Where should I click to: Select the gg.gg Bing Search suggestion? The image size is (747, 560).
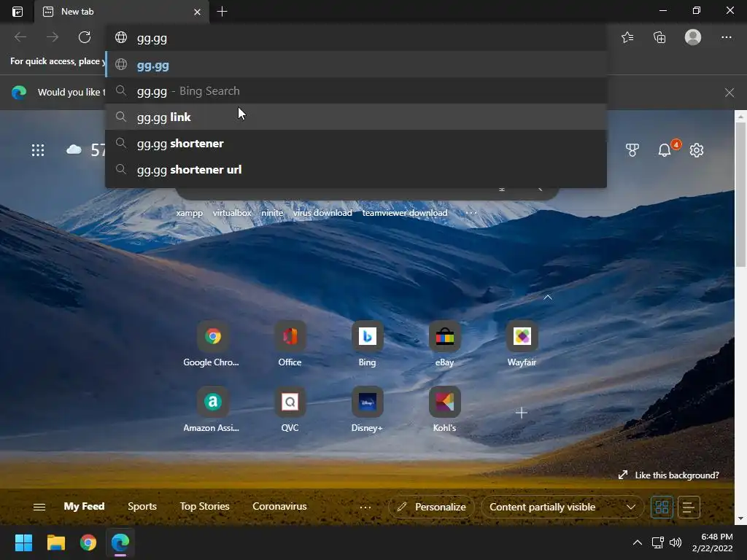coord(356,91)
